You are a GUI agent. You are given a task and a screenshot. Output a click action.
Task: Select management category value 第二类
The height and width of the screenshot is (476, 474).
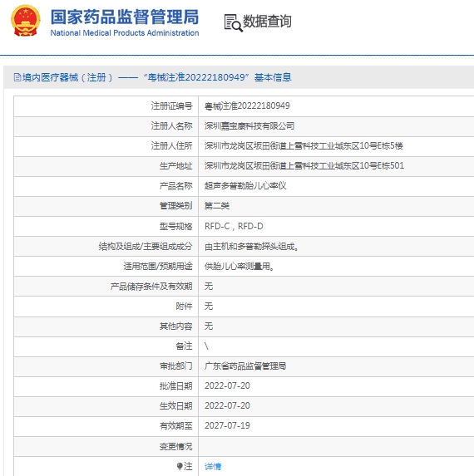217,206
